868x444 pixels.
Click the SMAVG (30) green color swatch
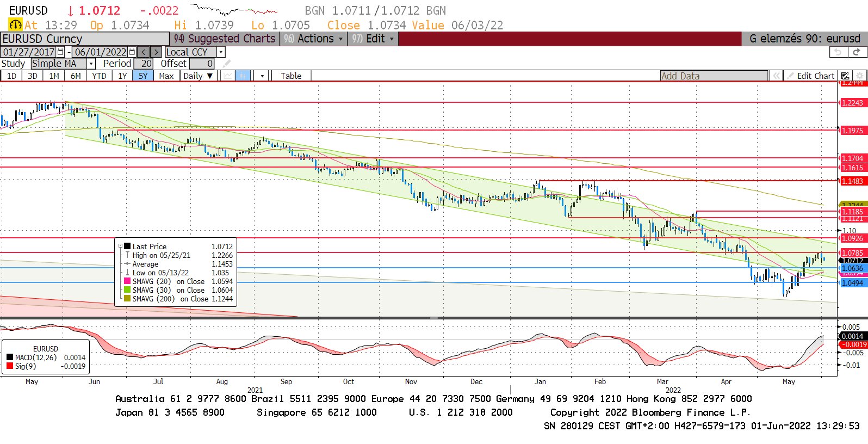coord(127,290)
